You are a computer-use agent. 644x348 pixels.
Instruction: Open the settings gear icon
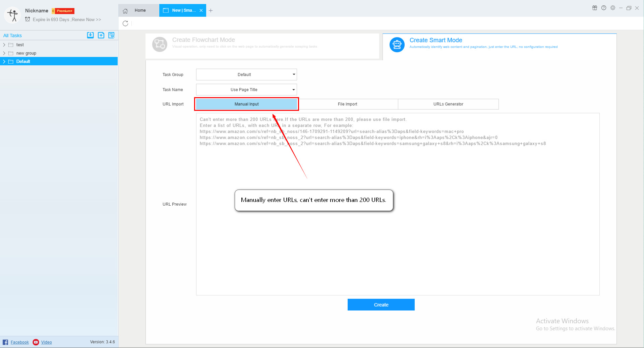(613, 8)
